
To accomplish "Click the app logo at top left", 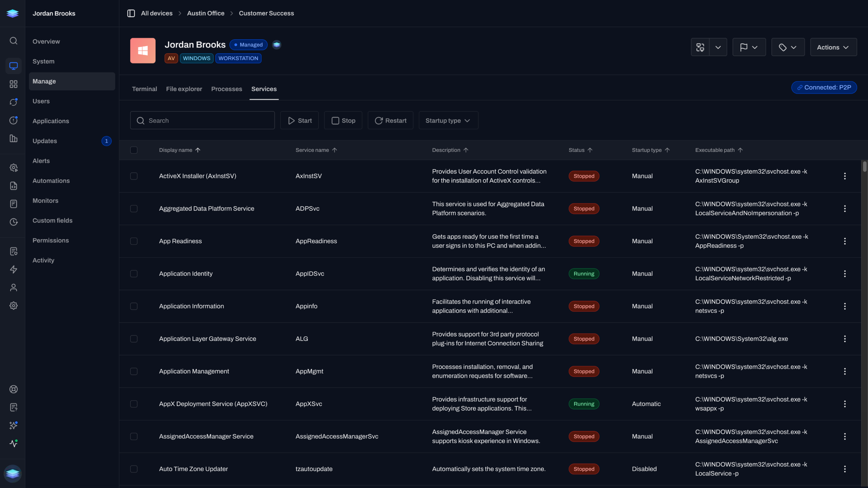I will (x=12, y=13).
